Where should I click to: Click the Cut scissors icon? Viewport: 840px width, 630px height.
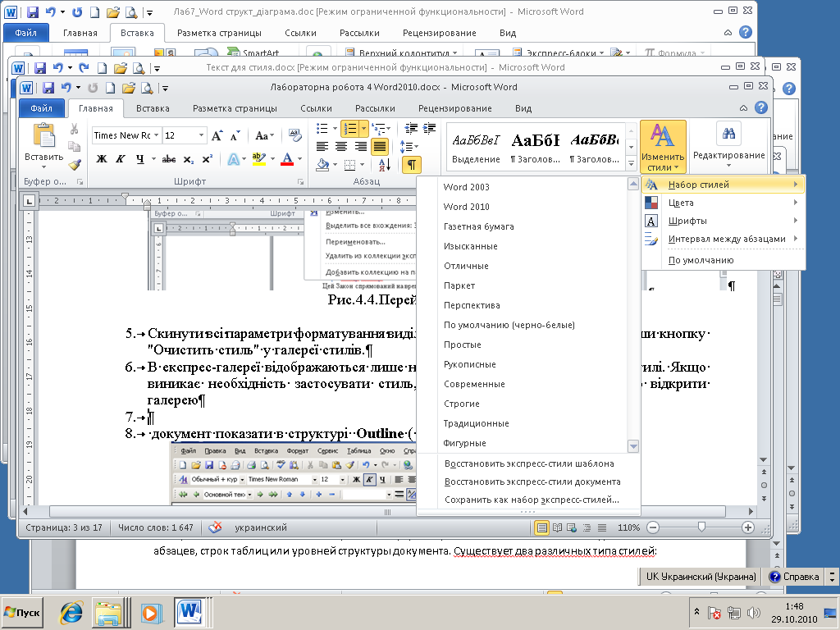click(75, 129)
